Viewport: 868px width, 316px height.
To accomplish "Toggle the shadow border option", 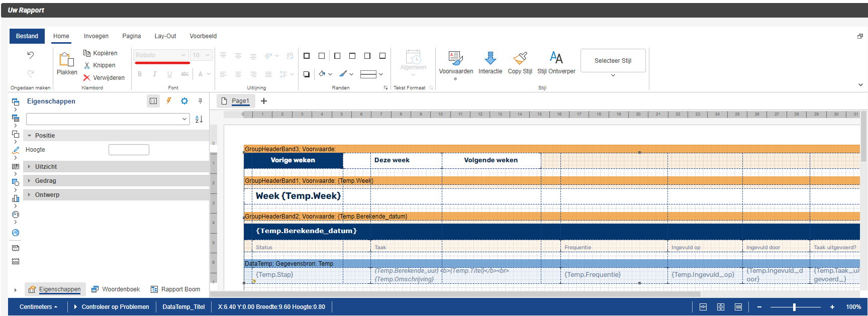I will click(307, 74).
